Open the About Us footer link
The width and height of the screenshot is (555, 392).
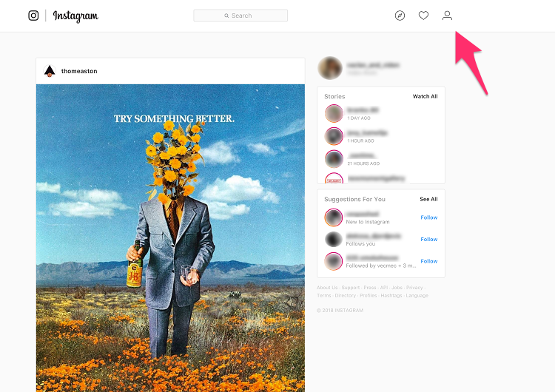click(327, 288)
